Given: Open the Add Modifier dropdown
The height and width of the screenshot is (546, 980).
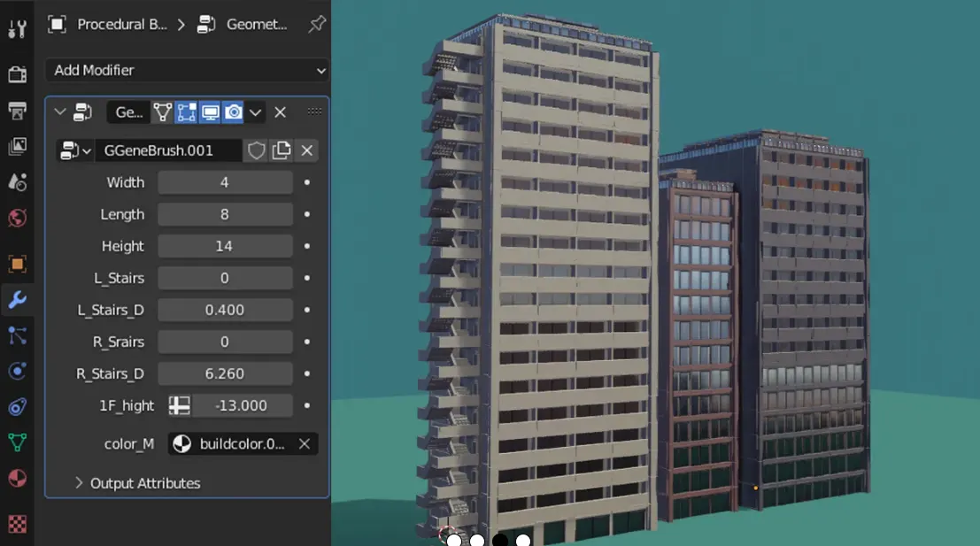Looking at the screenshot, I should 186,70.
